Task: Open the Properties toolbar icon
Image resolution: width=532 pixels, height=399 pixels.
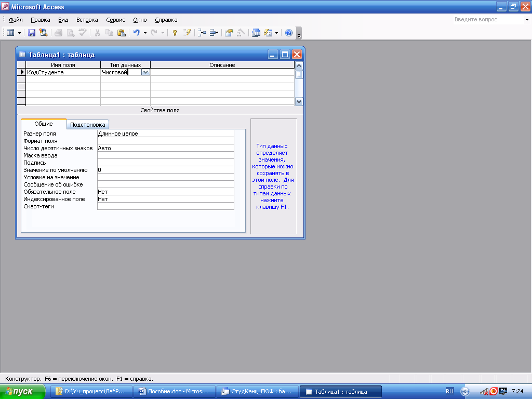Action: click(x=229, y=33)
